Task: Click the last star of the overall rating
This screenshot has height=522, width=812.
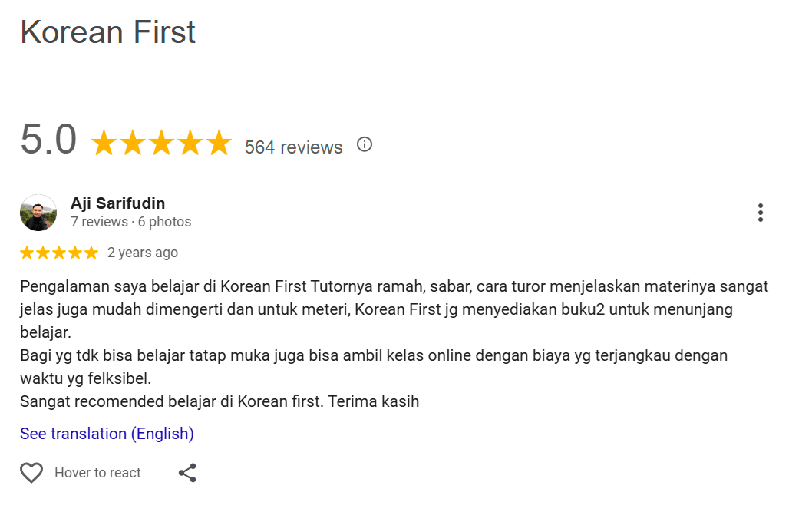Action: pos(218,143)
